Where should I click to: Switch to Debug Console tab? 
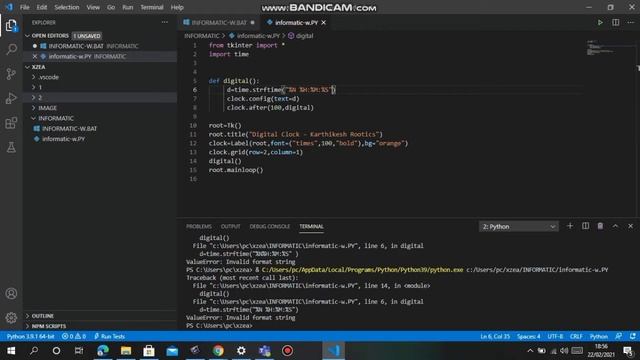270,227
